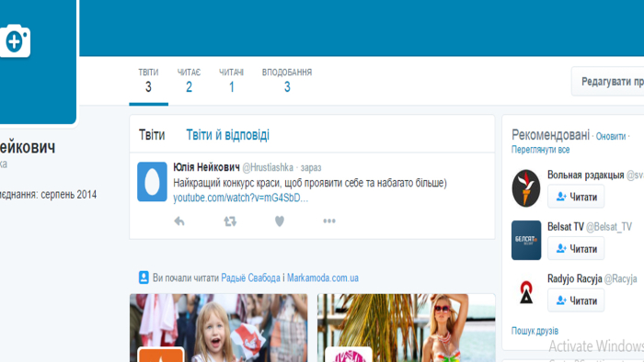Click the Пошук друзів link
644x362 pixels.
click(535, 331)
